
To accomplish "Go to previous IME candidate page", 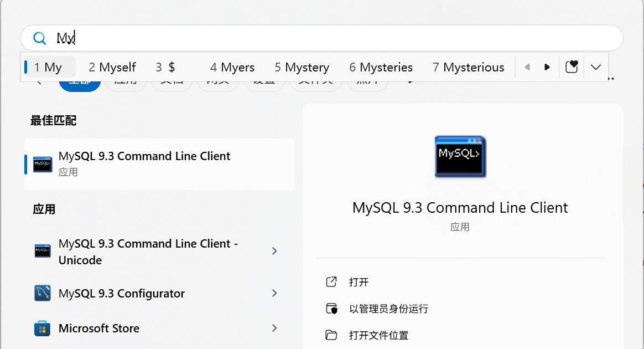I will 527,67.
